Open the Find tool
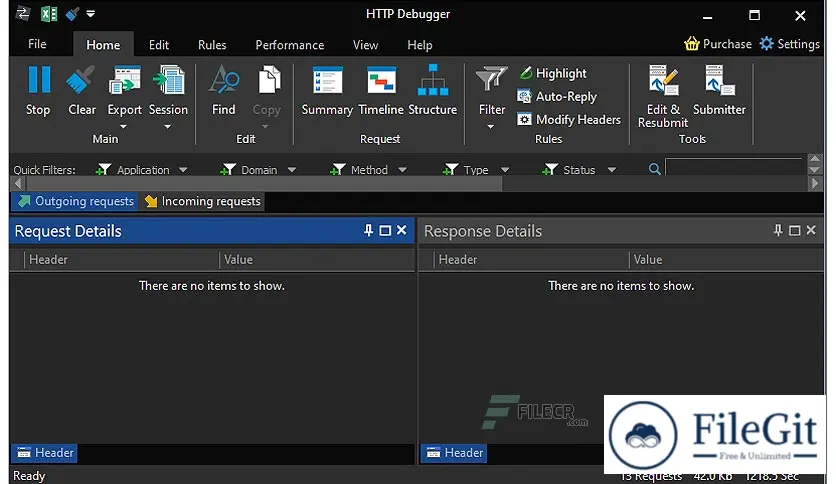The image size is (836, 484). point(223,90)
